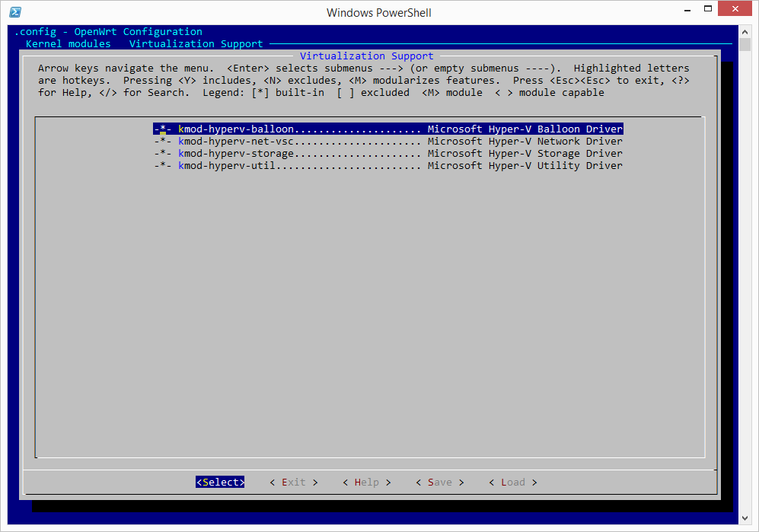
Task: Click the 'Kernel modules' breadcrumb text
Action: (x=69, y=44)
